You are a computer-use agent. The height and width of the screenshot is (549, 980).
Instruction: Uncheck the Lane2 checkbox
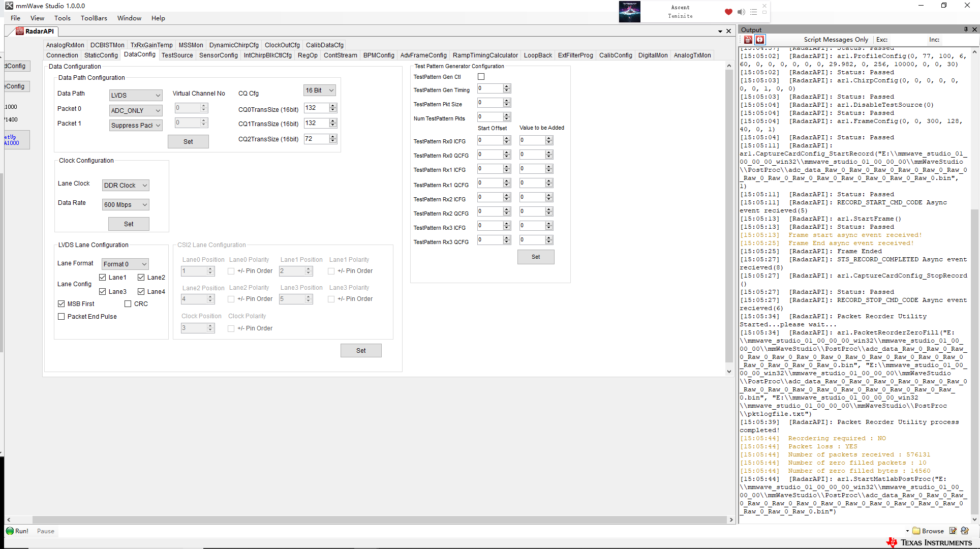click(141, 278)
